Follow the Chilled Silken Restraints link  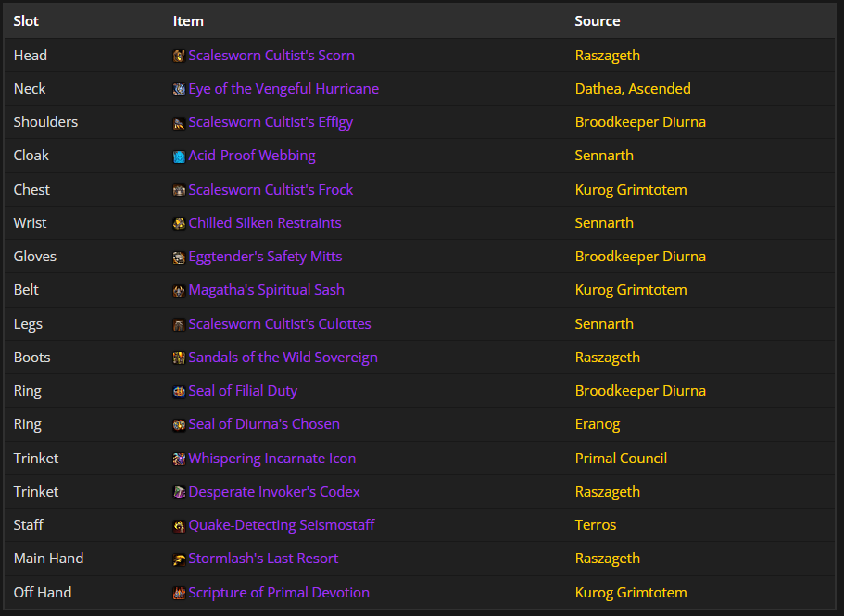264,223
